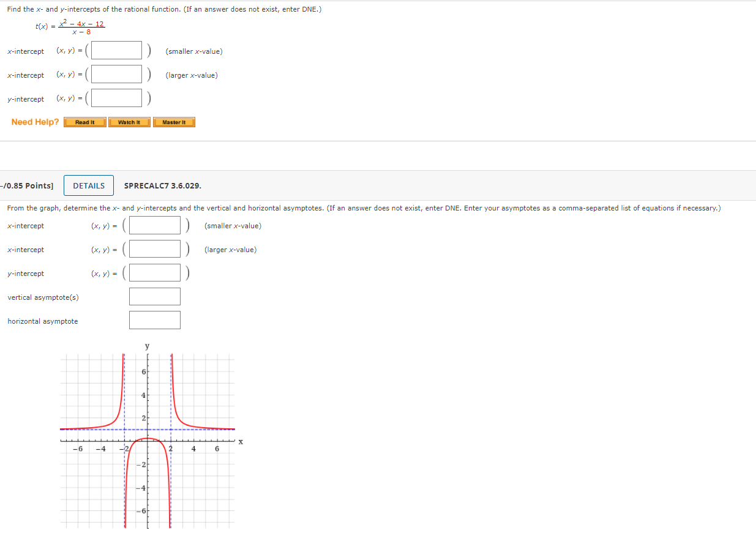This screenshot has height=533, width=756.
Task: Click the y-intercept field in the graph question
Action: pyautogui.click(x=154, y=274)
